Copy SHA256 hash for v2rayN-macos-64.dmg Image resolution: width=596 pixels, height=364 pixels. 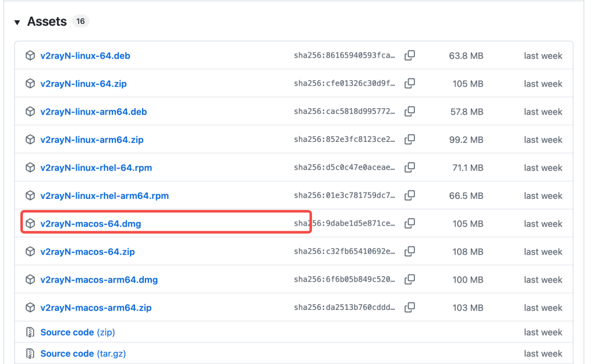pos(410,223)
